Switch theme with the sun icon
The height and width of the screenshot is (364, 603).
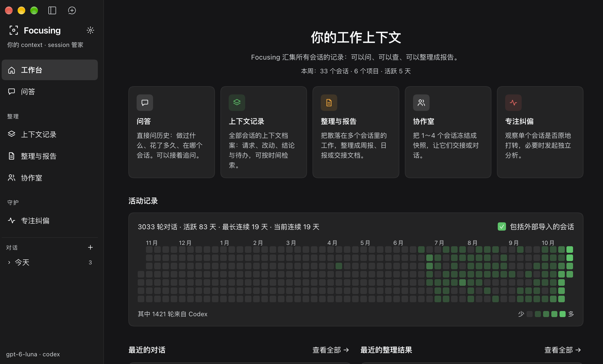[90, 30]
